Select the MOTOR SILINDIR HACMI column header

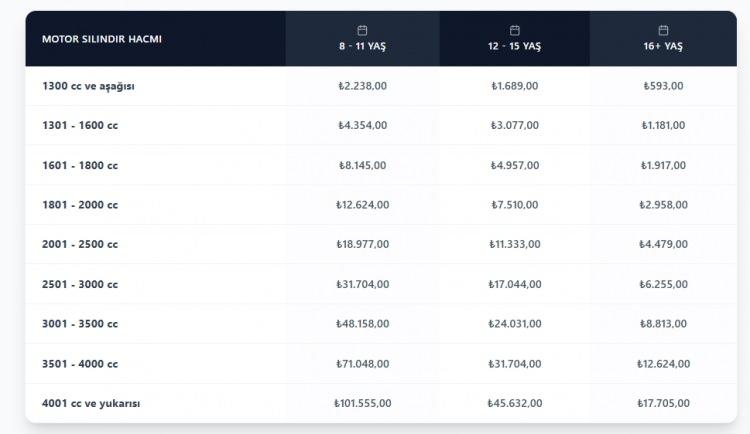click(102, 39)
